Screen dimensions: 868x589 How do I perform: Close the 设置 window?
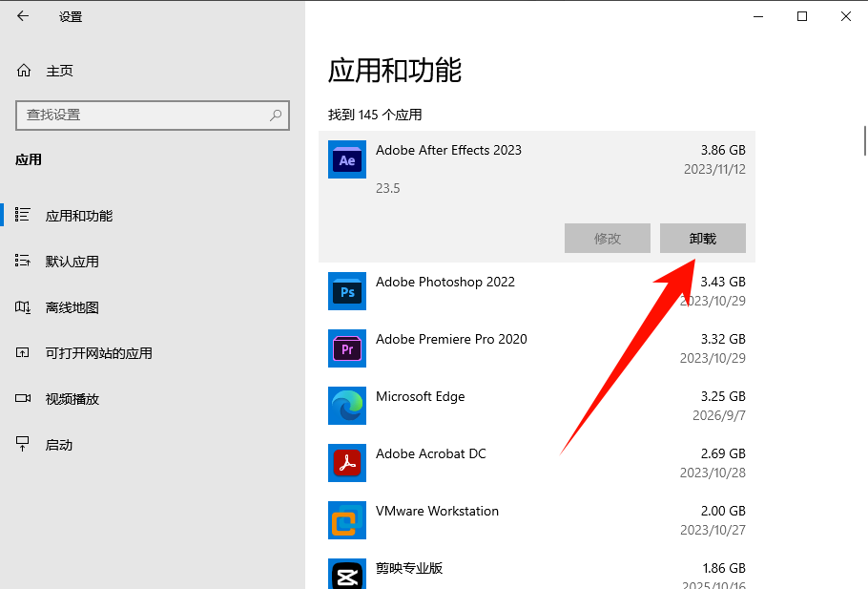click(845, 16)
